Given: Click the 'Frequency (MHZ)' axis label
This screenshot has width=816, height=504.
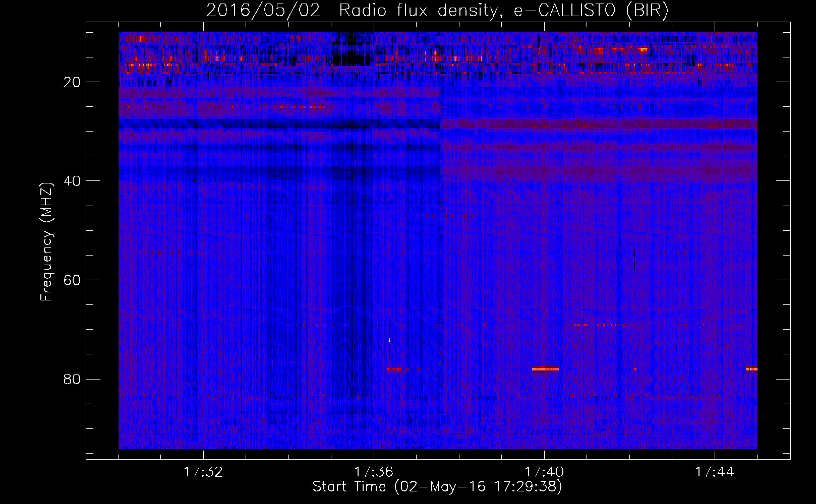Looking at the screenshot, I should (x=46, y=242).
